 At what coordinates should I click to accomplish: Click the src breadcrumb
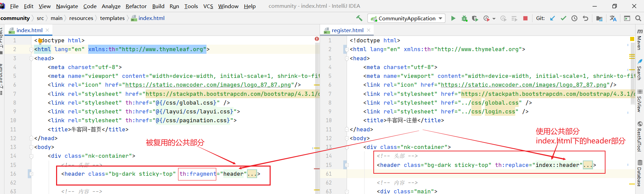click(x=40, y=18)
